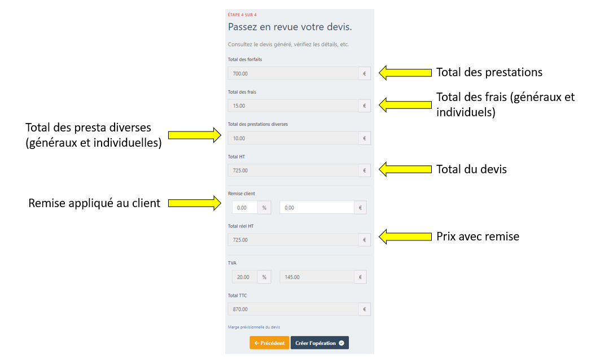Click the euro symbol beside the TVA amount
The height and width of the screenshot is (364, 600).
(x=360, y=277)
